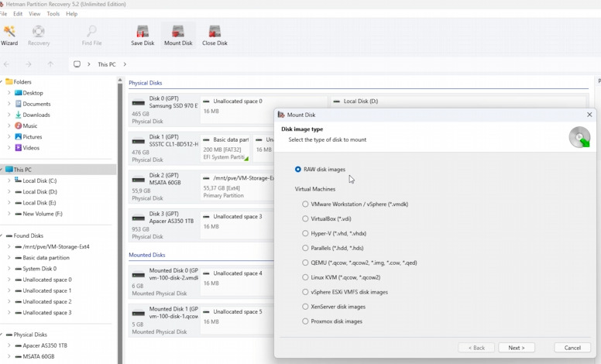Open Music folder in tree
The image size is (601, 364).
tap(26, 125)
